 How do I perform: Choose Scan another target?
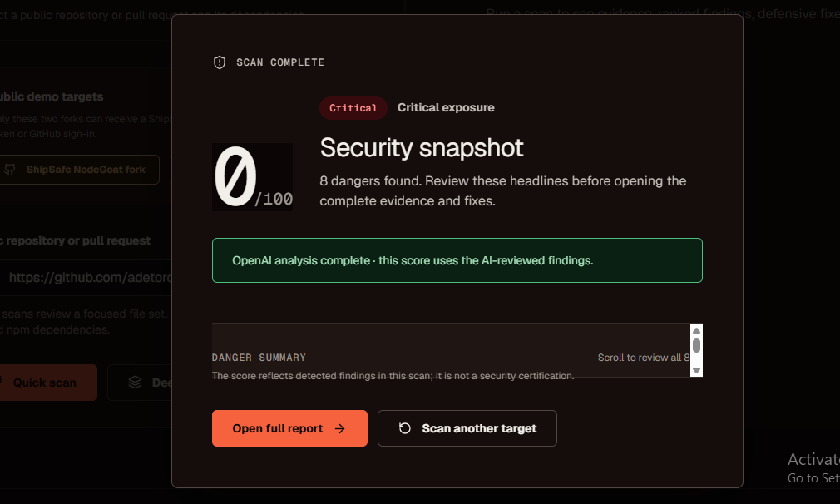point(467,428)
